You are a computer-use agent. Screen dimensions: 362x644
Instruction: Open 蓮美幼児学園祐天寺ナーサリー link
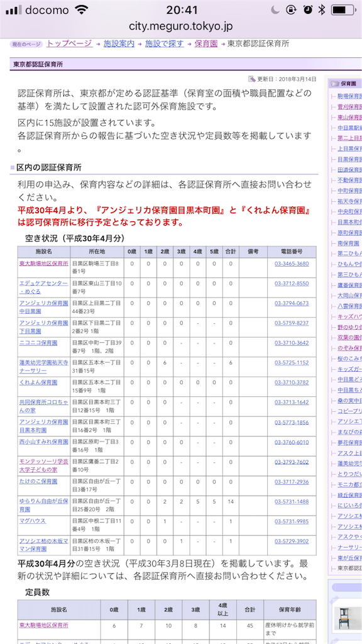[43, 367]
